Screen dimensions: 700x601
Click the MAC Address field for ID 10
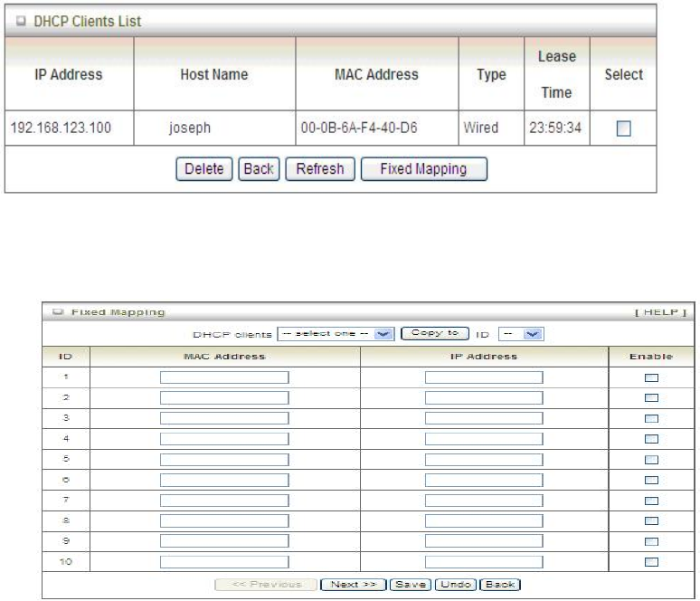(x=224, y=562)
